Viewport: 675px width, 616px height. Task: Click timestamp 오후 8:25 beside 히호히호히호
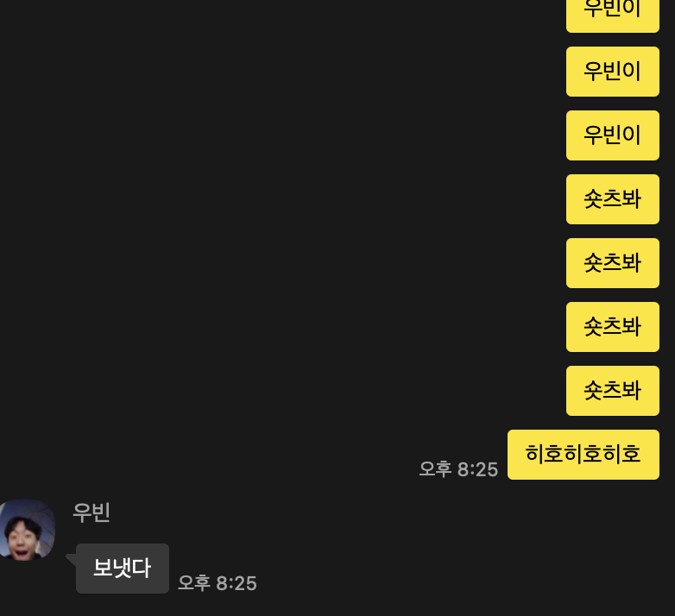point(458,468)
